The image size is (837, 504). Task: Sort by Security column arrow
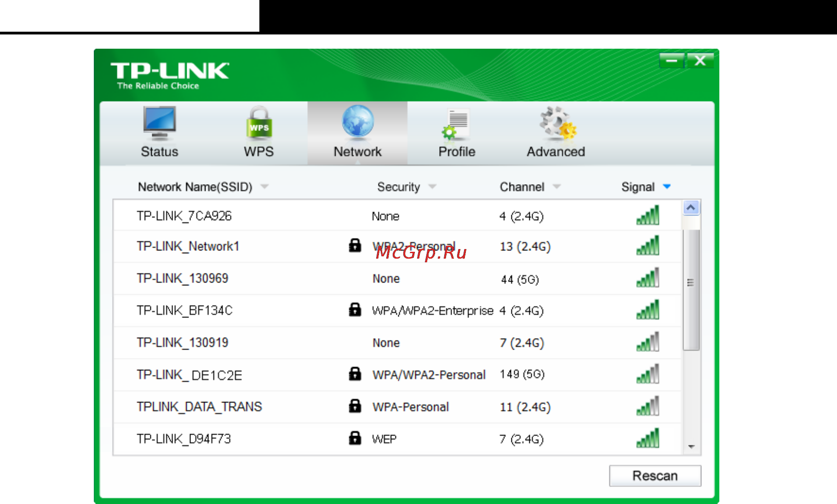[432, 187]
